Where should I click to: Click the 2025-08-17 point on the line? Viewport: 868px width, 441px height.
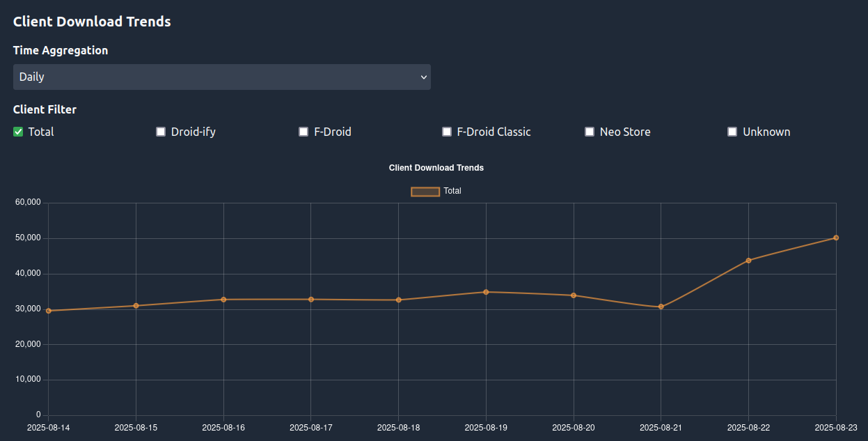click(x=311, y=300)
